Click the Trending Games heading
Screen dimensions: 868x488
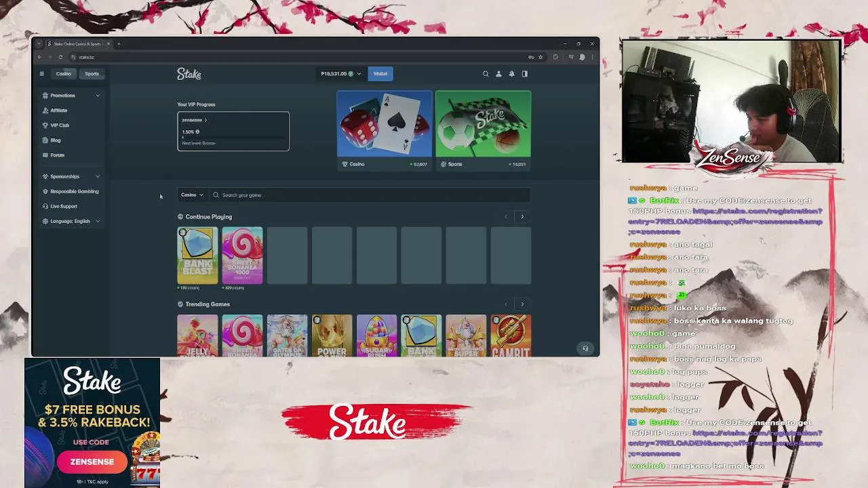click(x=208, y=304)
